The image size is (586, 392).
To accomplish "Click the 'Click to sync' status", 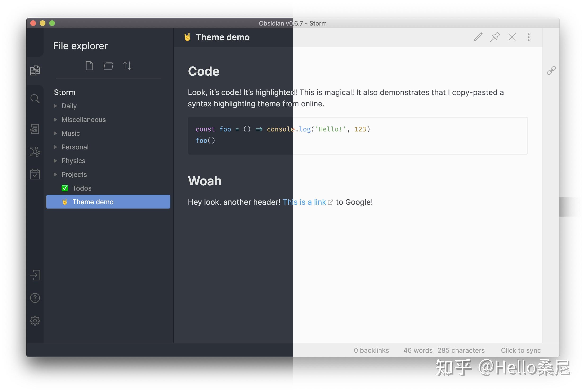I will click(520, 350).
